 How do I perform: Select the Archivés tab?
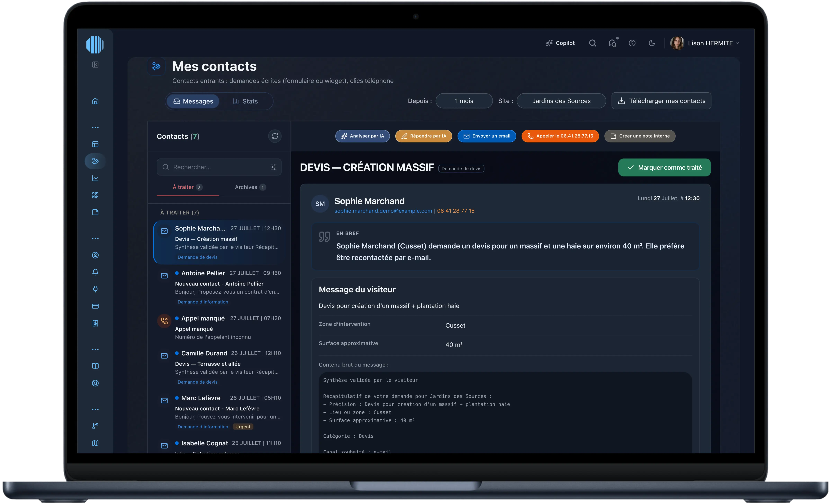tap(250, 187)
